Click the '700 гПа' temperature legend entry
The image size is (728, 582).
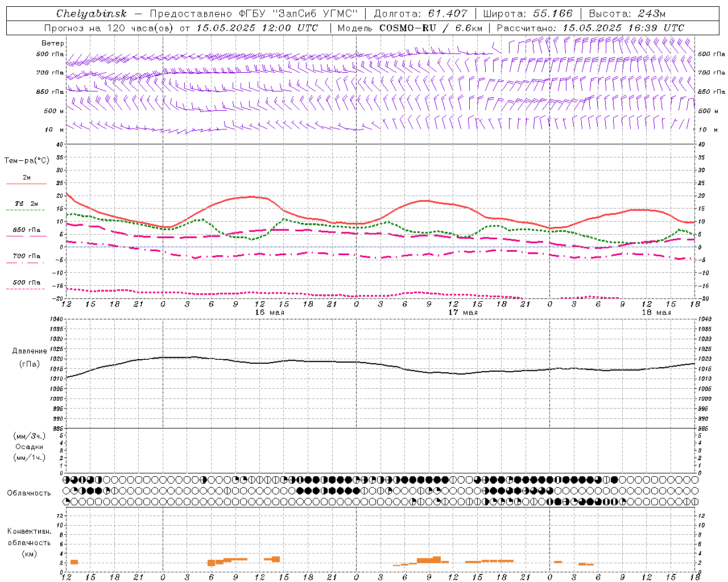pyautogui.click(x=27, y=256)
